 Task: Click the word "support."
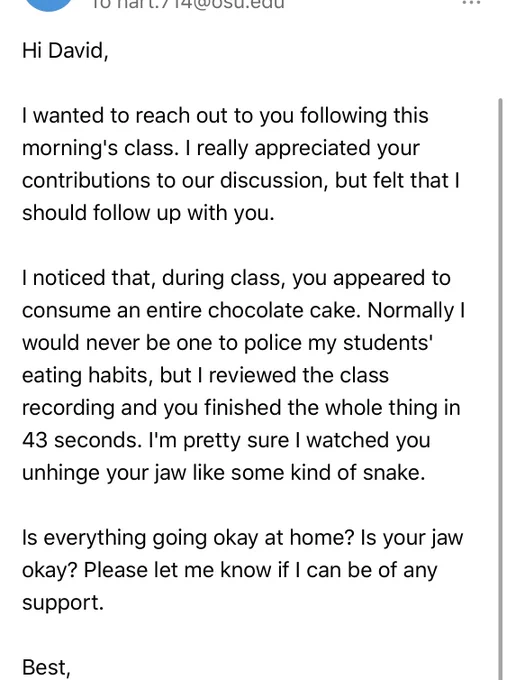tap(63, 603)
